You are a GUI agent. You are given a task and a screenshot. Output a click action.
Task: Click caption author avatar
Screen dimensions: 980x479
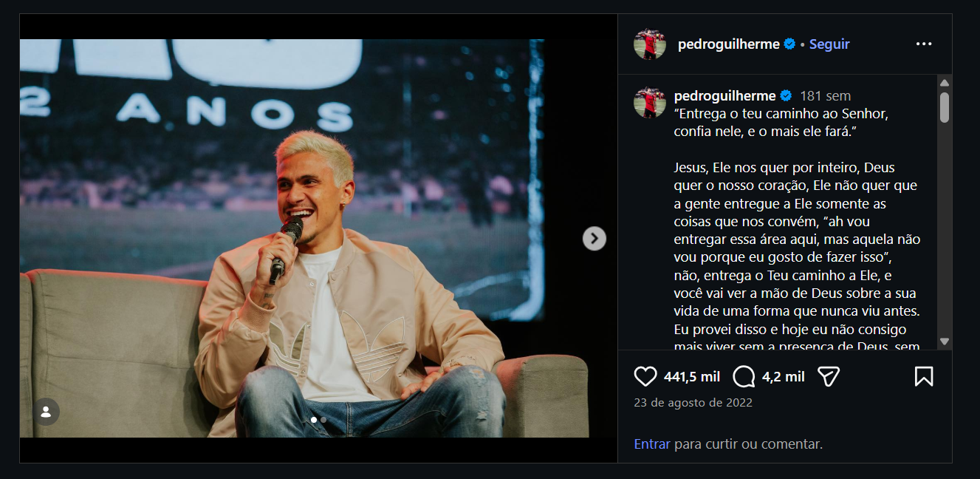(x=650, y=102)
